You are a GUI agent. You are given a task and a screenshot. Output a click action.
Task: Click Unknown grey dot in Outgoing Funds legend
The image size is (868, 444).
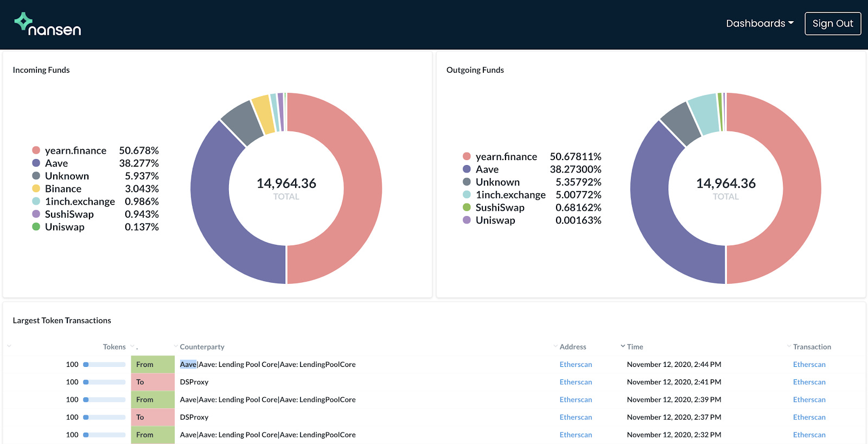tap(467, 182)
